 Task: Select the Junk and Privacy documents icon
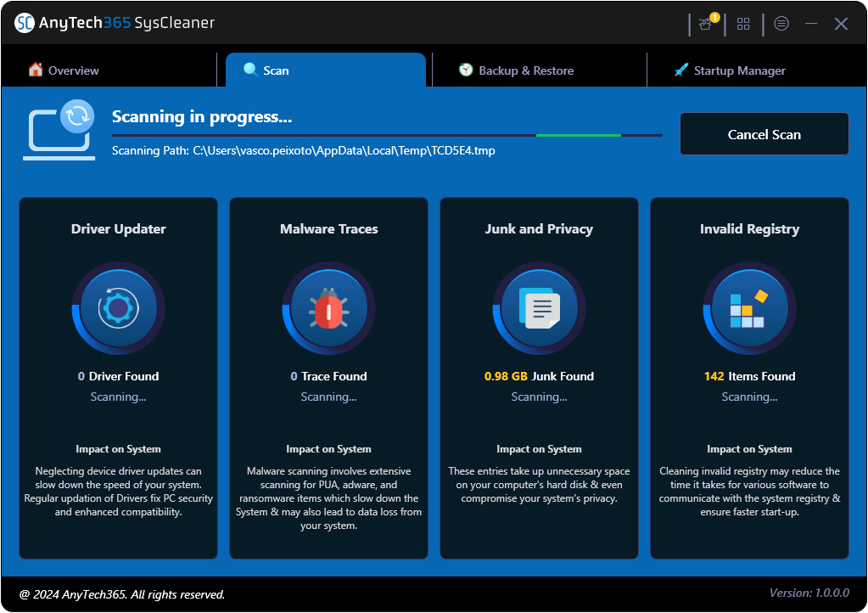[539, 308]
